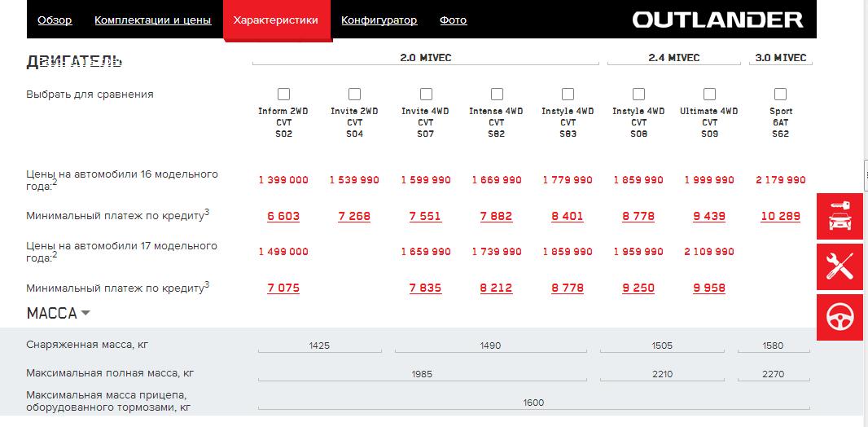Follow the 9 439 credit payment link
Screen dimensions: 868x427
709,216
